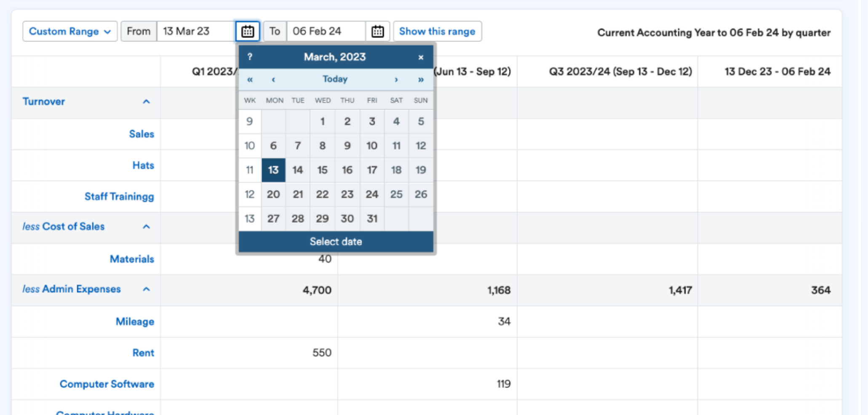Select March 26 in the calendar
The height and width of the screenshot is (415, 868).
tap(421, 194)
